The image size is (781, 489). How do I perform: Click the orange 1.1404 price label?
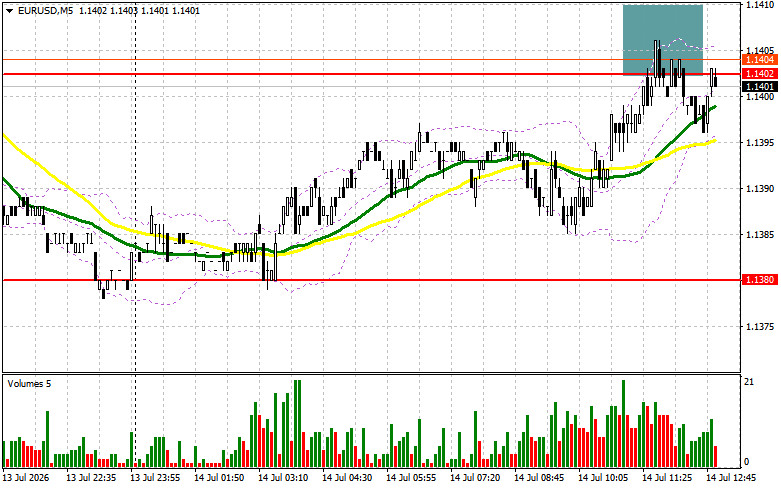pos(760,60)
